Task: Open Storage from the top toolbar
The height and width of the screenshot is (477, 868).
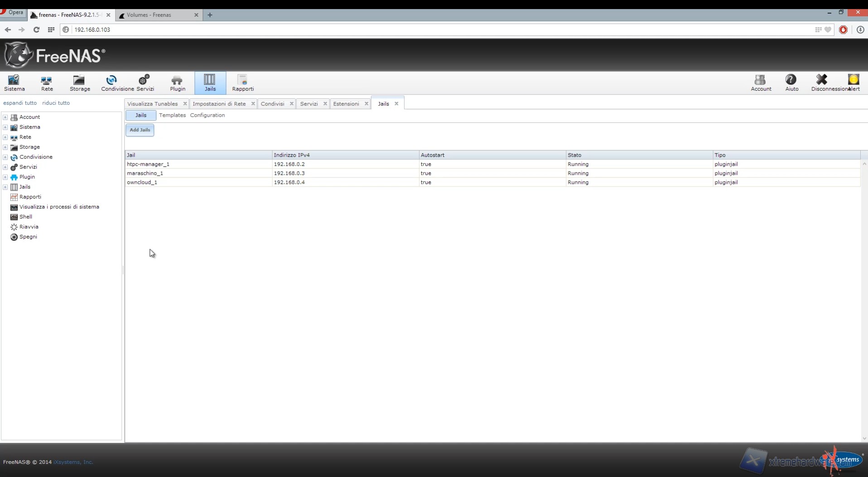Action: tap(80, 82)
